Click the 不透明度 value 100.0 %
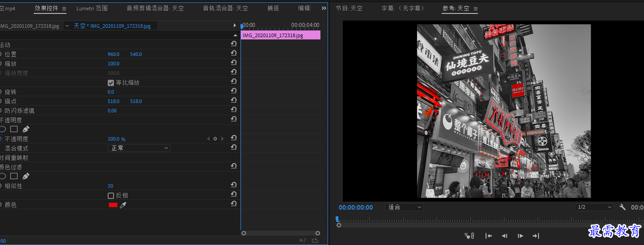The height and width of the screenshot is (245, 644). [117, 139]
